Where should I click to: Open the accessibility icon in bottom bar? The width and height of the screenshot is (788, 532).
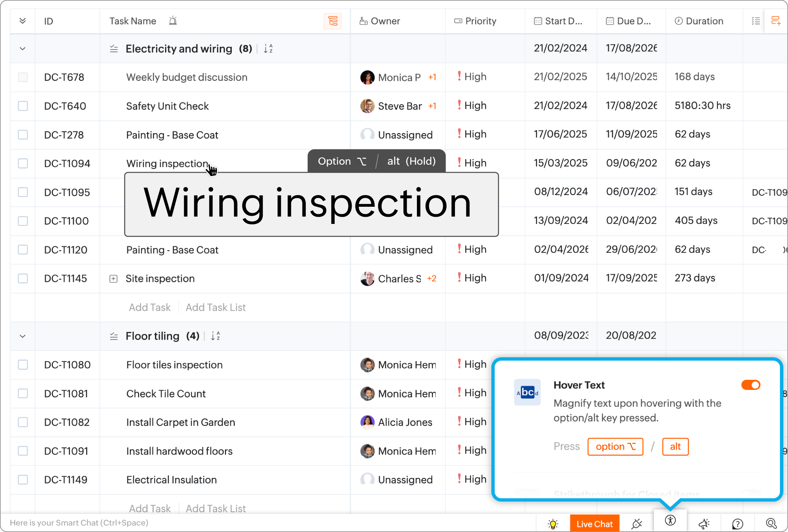click(x=670, y=521)
